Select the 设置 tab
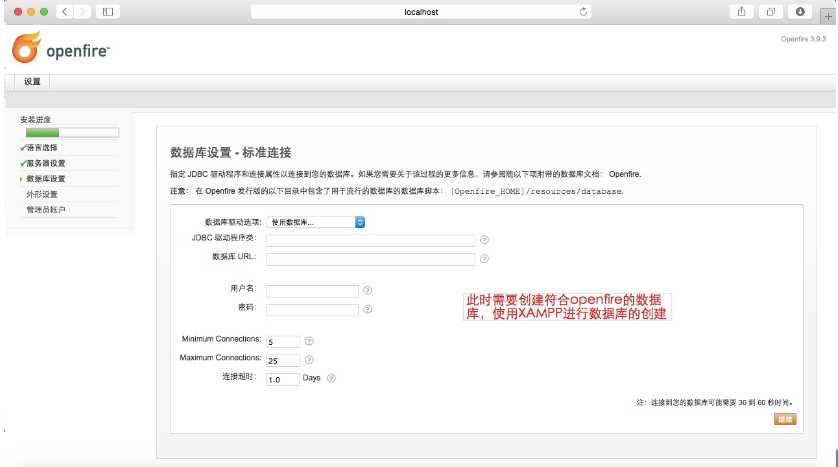This screenshot has height=467, width=838. pos(32,82)
